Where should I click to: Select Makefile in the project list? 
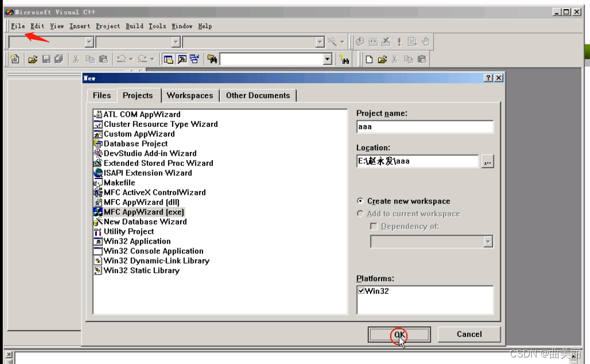coord(120,182)
